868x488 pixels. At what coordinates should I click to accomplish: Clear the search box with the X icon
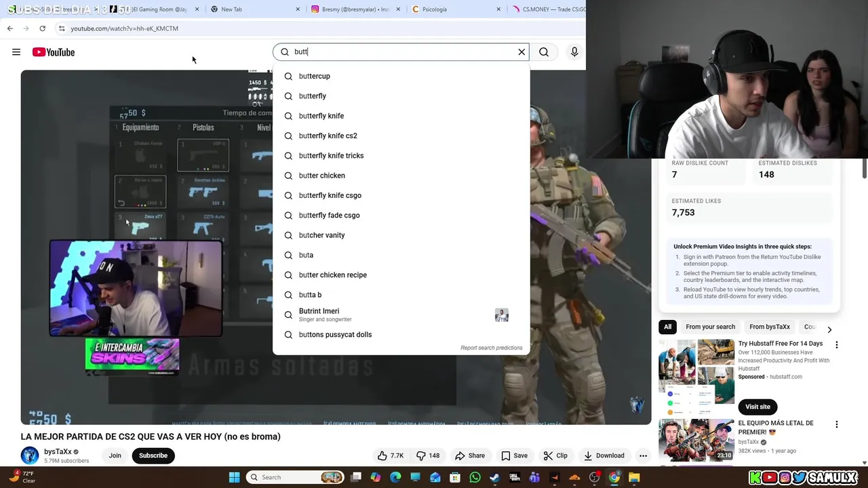pyautogui.click(x=521, y=52)
